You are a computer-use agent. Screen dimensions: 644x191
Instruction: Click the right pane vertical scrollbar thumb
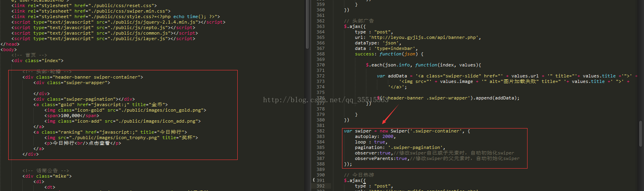coord(641,134)
